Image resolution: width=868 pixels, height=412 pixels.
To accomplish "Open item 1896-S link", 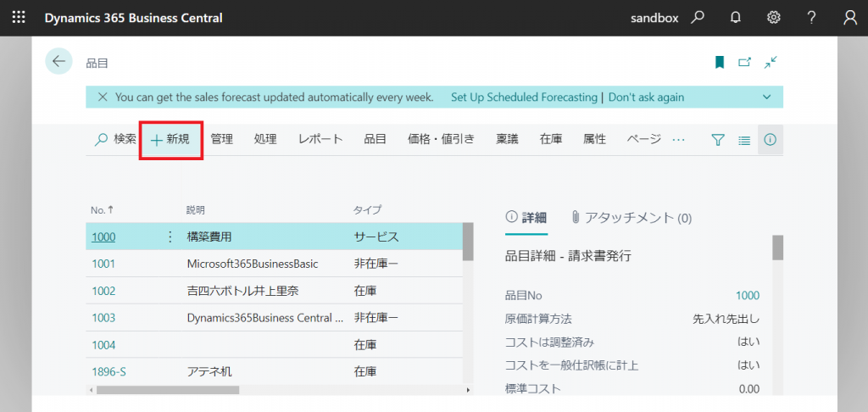I will pos(109,372).
